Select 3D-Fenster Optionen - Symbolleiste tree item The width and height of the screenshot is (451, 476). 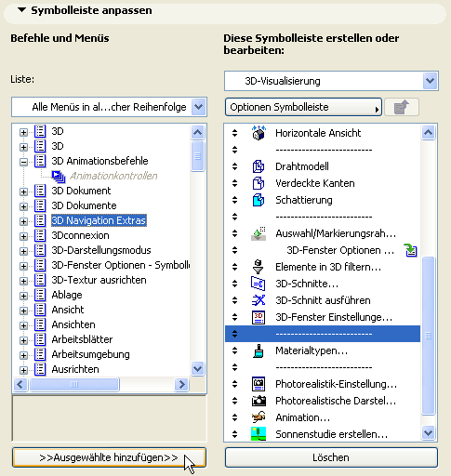click(x=121, y=265)
